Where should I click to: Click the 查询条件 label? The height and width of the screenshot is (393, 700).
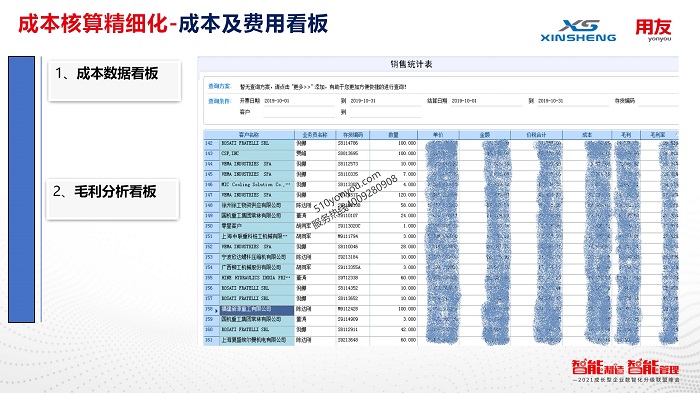click(x=219, y=101)
